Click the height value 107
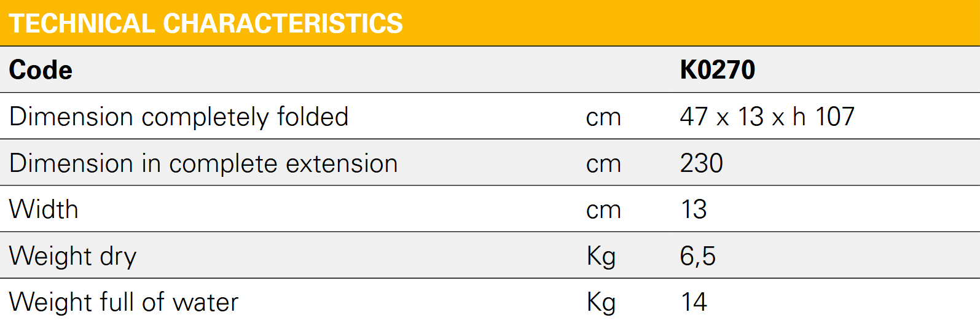The image size is (980, 323). click(834, 117)
